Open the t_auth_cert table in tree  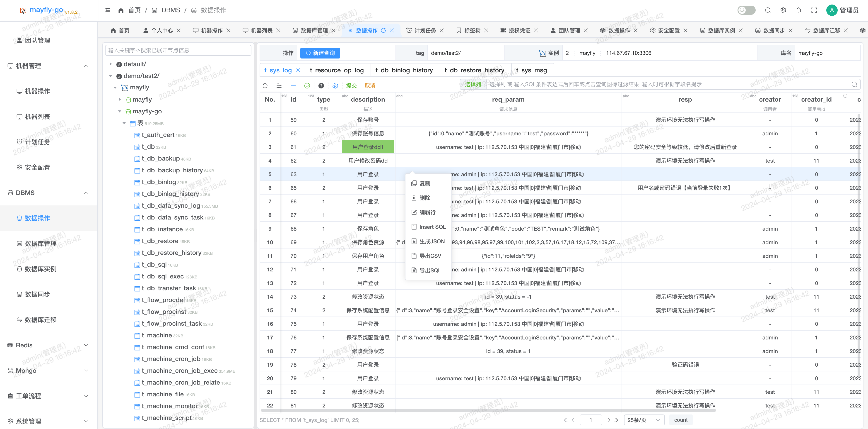pos(158,135)
